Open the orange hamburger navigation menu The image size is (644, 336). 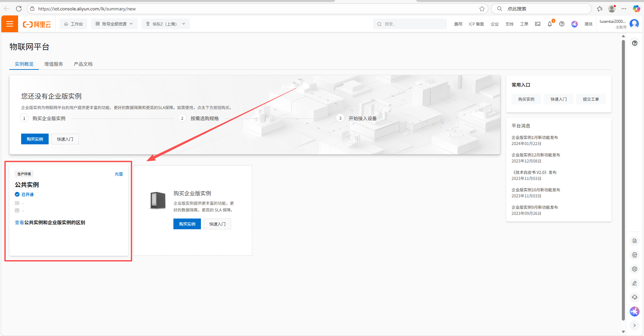click(x=10, y=24)
